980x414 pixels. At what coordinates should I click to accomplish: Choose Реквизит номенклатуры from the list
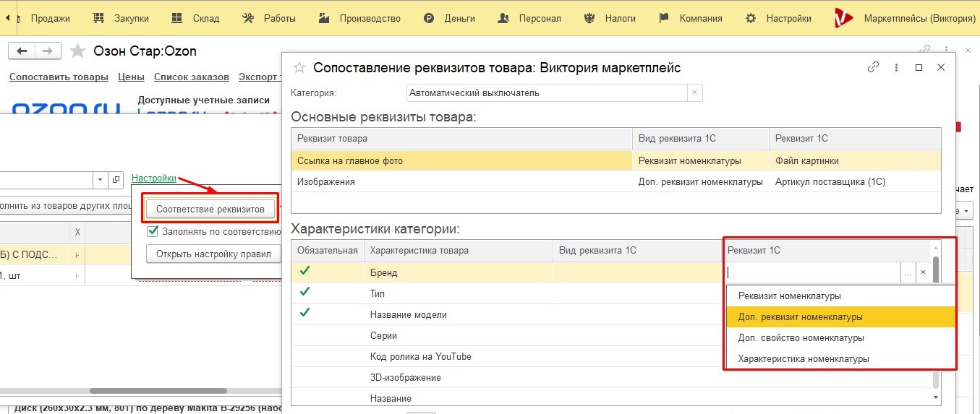pos(840,296)
